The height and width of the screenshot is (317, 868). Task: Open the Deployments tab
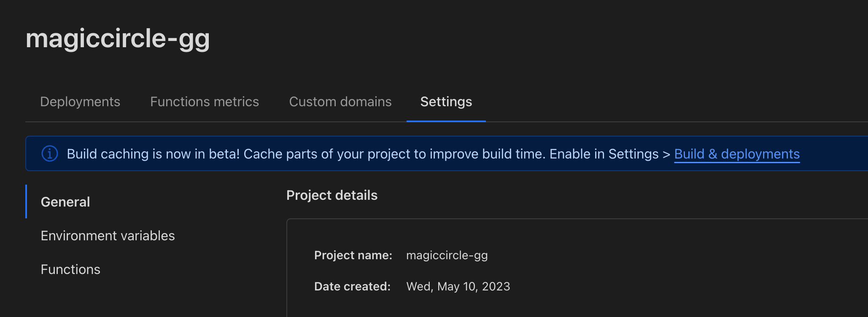(80, 102)
